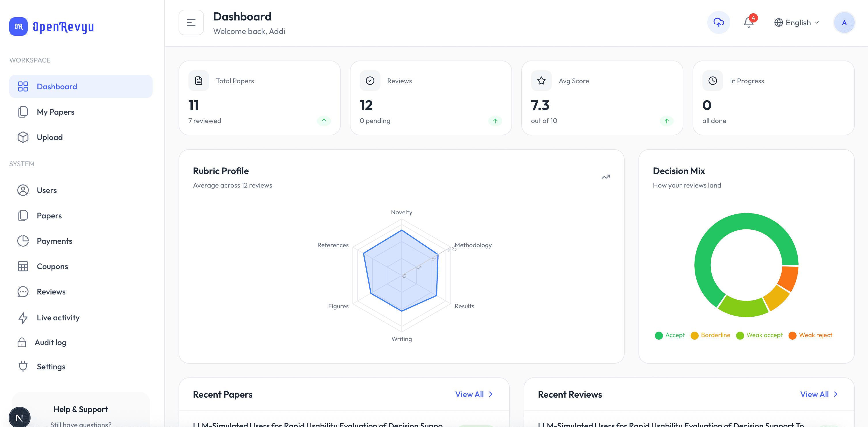Open Papers under System

81,216
